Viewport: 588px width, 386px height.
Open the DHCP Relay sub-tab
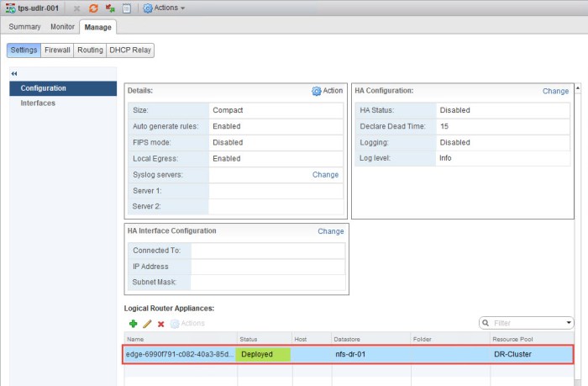(130, 50)
